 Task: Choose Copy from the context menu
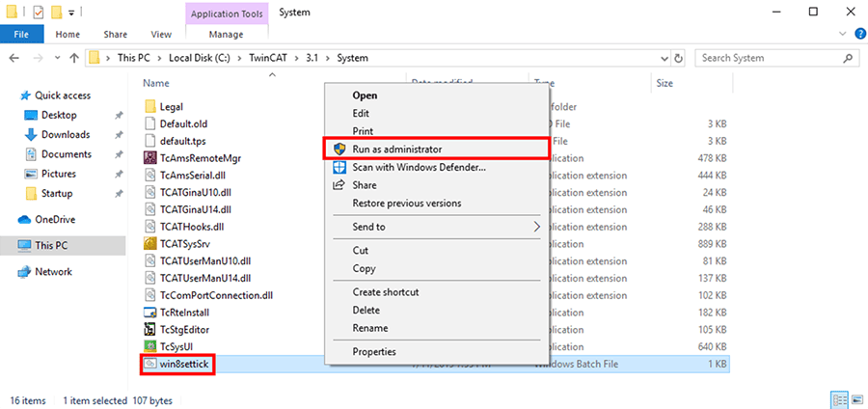pos(437,268)
